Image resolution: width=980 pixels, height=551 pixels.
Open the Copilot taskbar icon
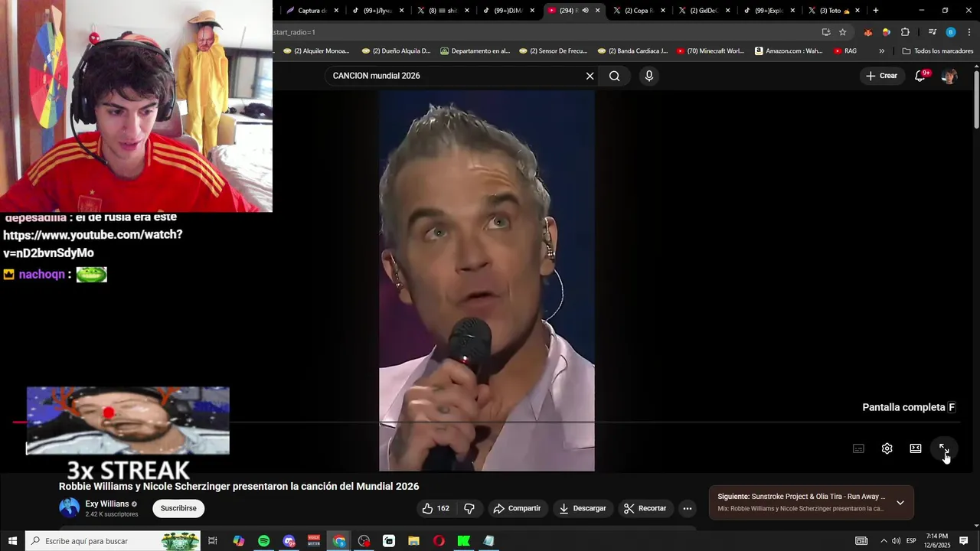(x=238, y=541)
